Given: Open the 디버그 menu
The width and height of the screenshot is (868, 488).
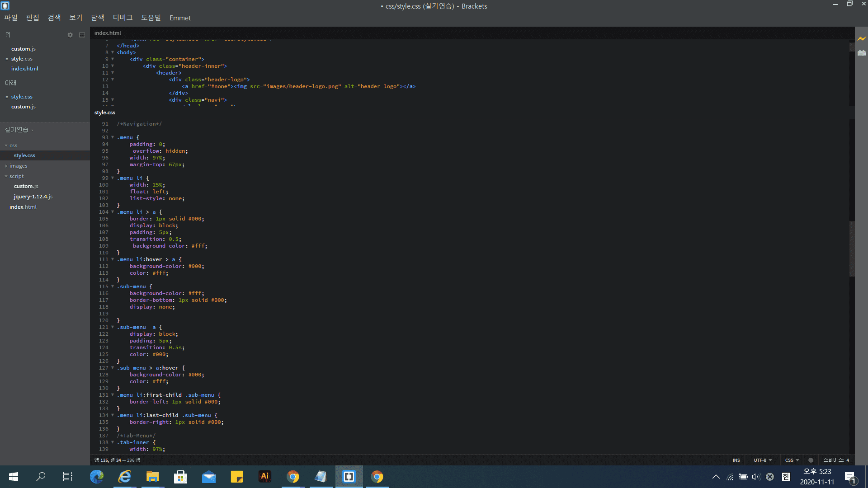Looking at the screenshot, I should click(x=123, y=18).
